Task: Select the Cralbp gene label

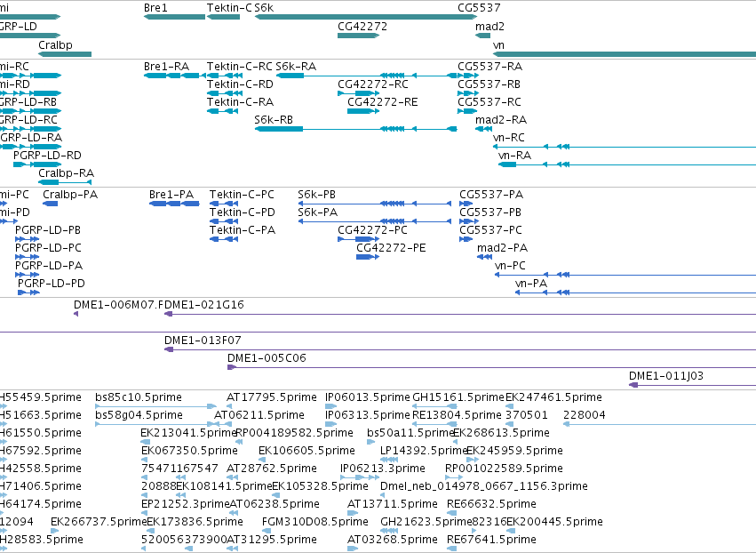Action: point(55,44)
